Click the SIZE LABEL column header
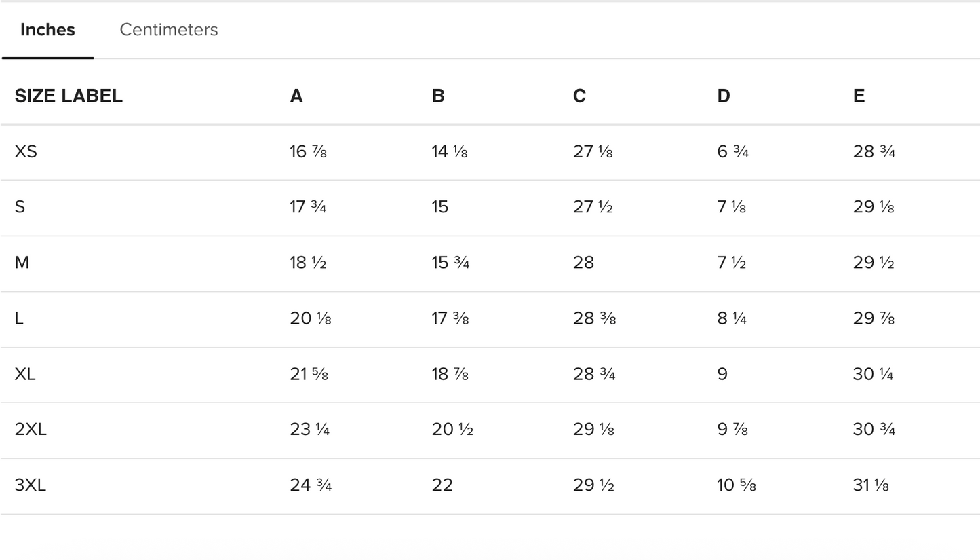980x560 pixels. (x=68, y=96)
